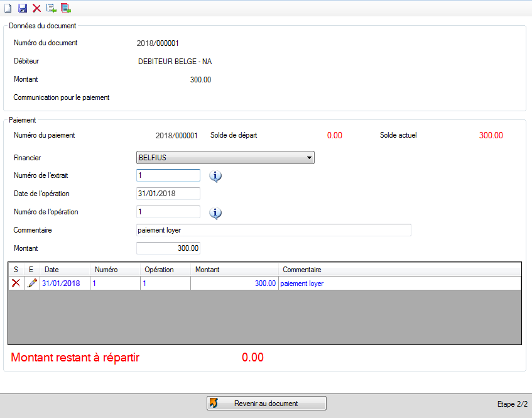
Task: Click the Numéro de l'opération input field
Action: coord(168,212)
